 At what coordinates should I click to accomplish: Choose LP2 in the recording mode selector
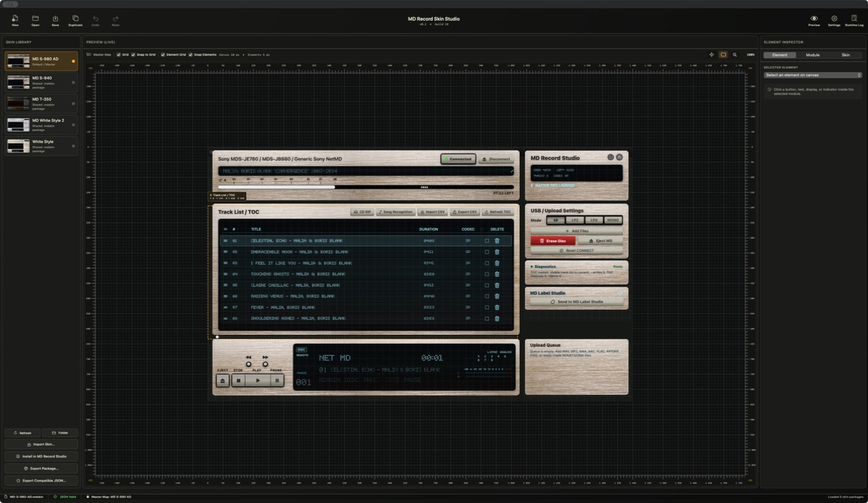575,221
